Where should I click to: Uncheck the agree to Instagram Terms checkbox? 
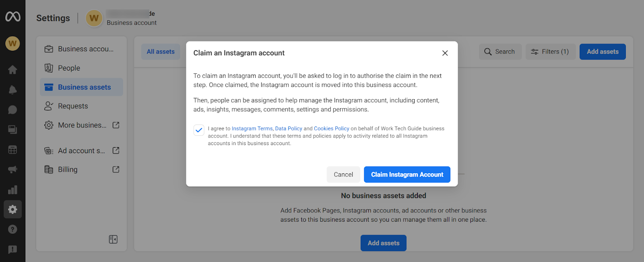(199, 130)
